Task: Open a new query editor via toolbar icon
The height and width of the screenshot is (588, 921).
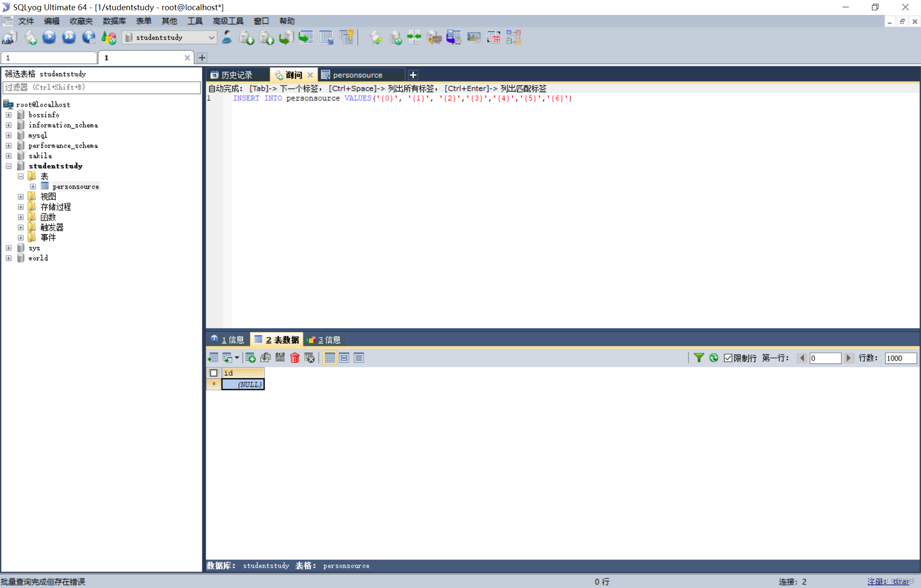Action: pos(30,37)
